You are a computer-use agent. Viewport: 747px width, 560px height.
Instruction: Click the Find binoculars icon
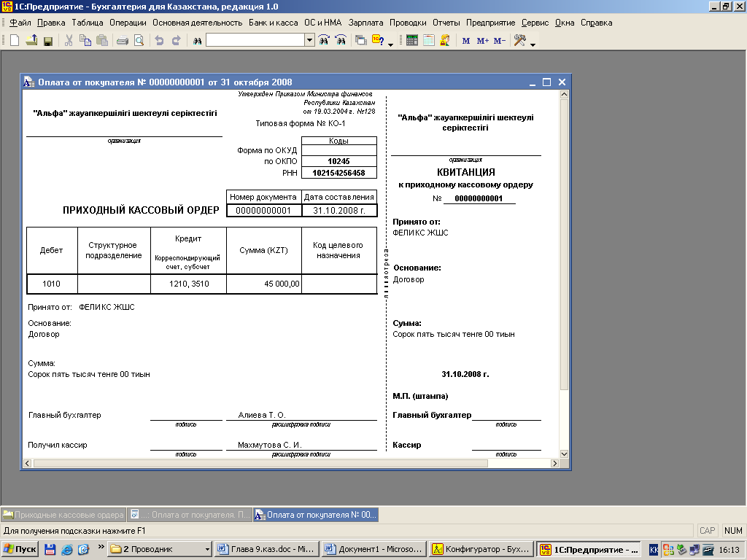197,41
